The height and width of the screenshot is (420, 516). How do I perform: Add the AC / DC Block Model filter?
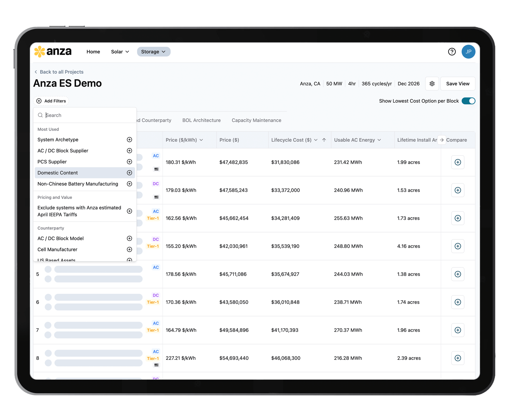(130, 238)
